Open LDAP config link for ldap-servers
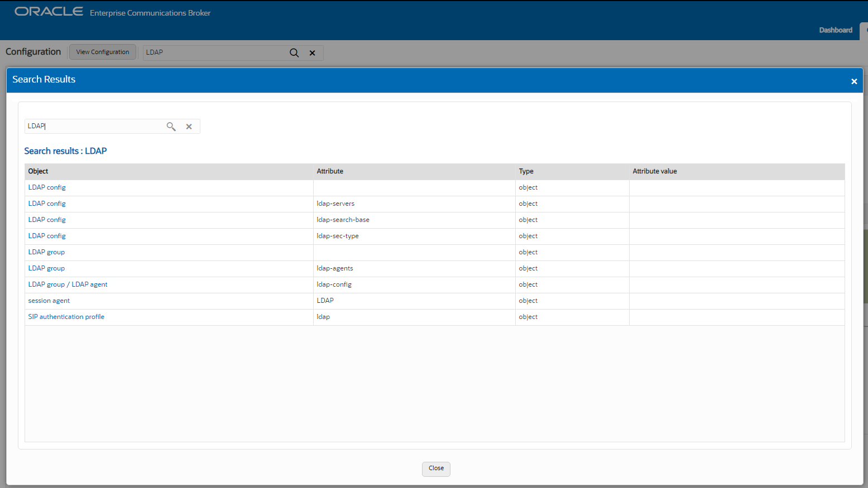The image size is (868, 488). pos(47,204)
